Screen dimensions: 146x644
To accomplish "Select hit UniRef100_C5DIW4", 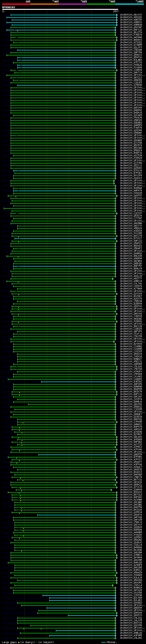I will coord(131,50).
